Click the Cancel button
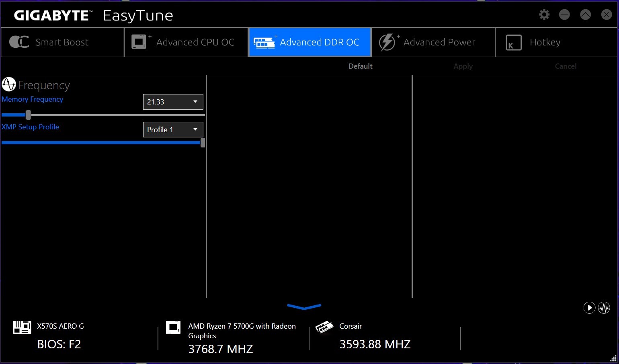Screen dimensions: 619x364 tap(566, 66)
